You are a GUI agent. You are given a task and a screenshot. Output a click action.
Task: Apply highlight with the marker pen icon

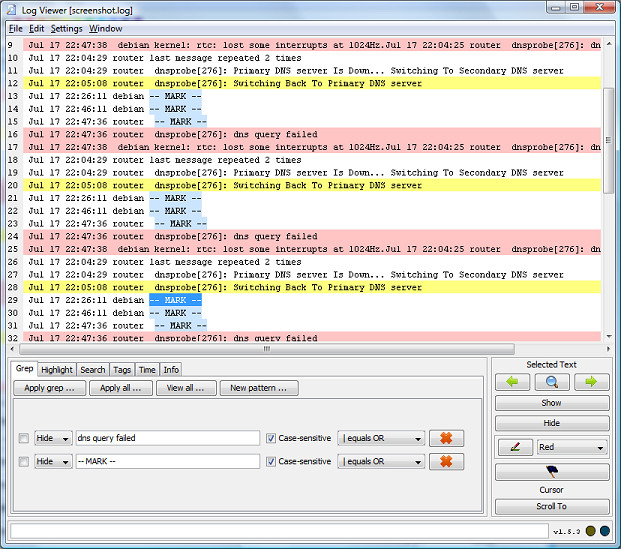[x=515, y=448]
